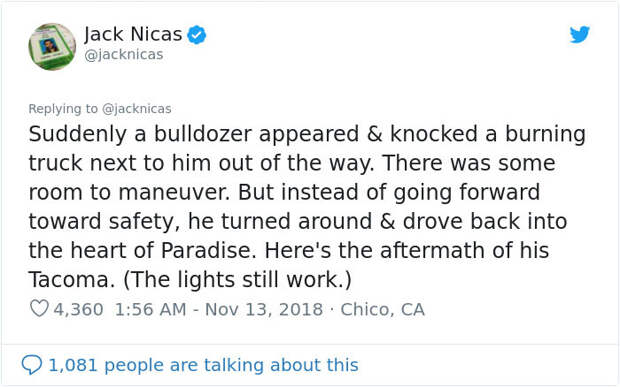Click the word "Paradise" in the tweet
The width and height of the screenshot is (620, 387).
pos(206,251)
